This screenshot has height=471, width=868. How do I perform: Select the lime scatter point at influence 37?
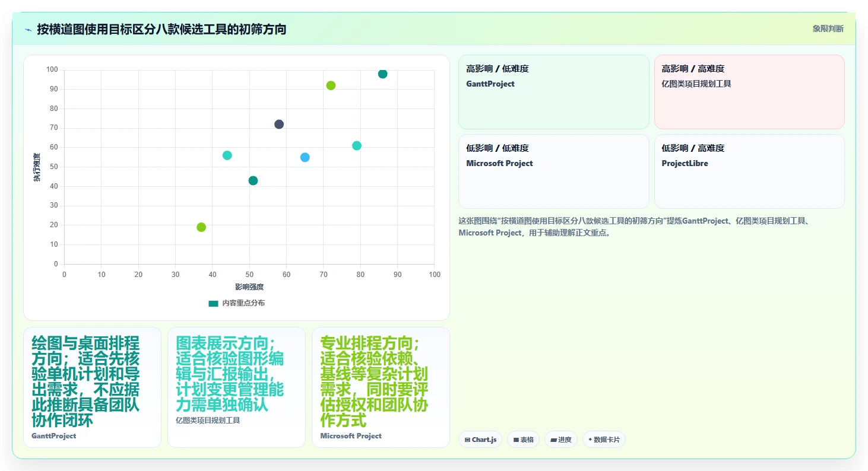201,227
